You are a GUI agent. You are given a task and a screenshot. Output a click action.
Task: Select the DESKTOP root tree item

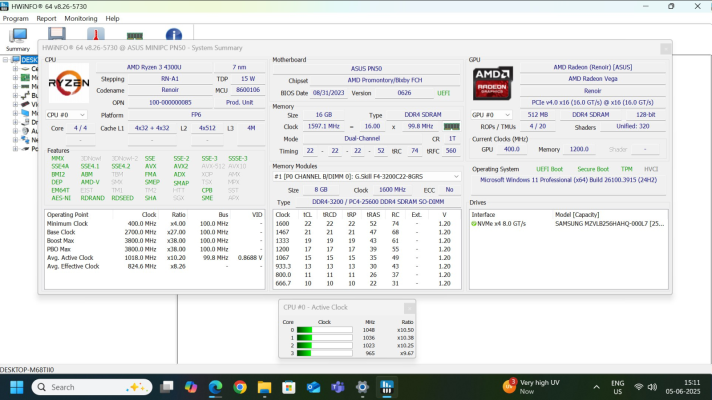[29, 60]
